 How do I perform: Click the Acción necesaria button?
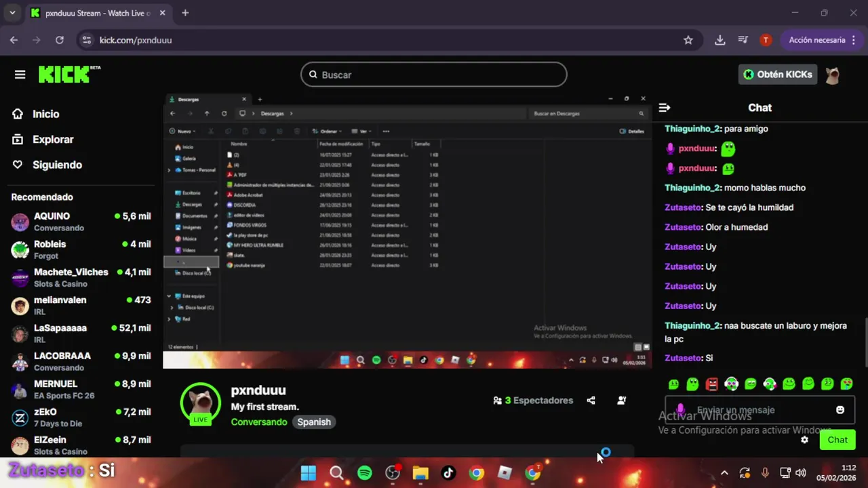821,40
